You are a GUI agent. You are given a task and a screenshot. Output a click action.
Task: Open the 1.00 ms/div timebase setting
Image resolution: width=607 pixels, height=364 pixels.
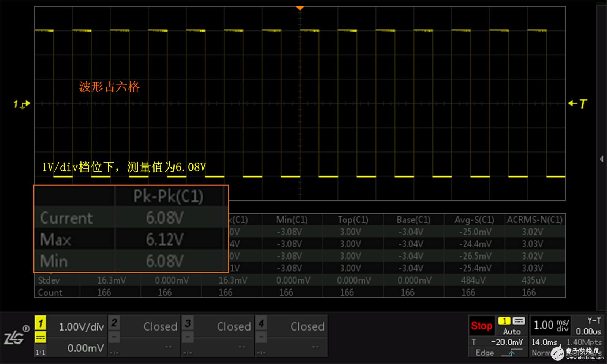[x=551, y=325]
